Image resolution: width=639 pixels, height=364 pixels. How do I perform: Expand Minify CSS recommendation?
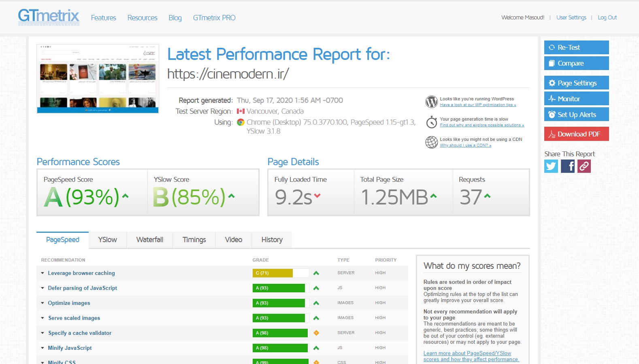(x=43, y=362)
